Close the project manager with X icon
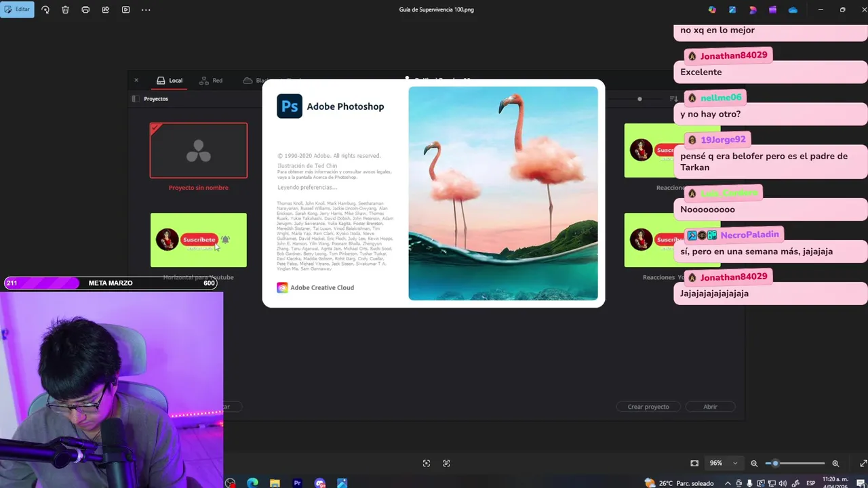Screen dimensions: 868x488 (136, 80)
